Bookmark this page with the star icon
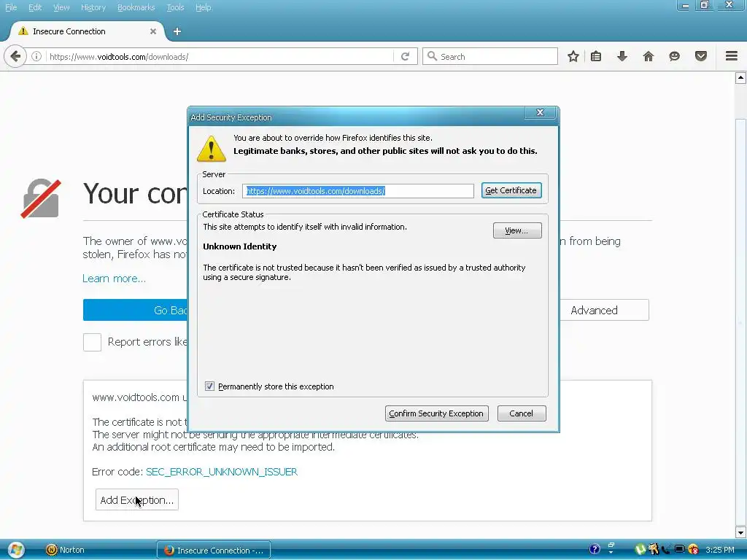The image size is (747, 560). pyautogui.click(x=573, y=57)
